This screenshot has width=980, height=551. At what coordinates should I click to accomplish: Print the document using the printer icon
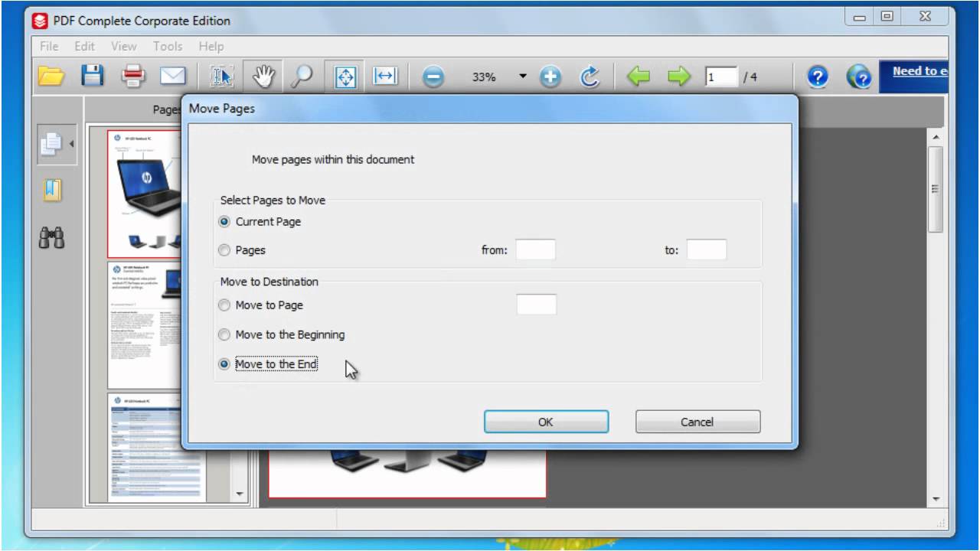[x=133, y=77]
